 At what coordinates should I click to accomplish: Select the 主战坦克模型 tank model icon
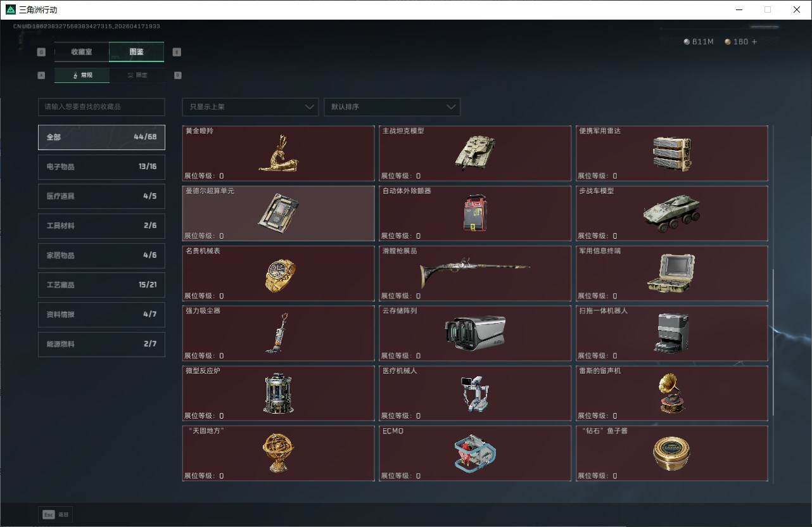pos(474,153)
